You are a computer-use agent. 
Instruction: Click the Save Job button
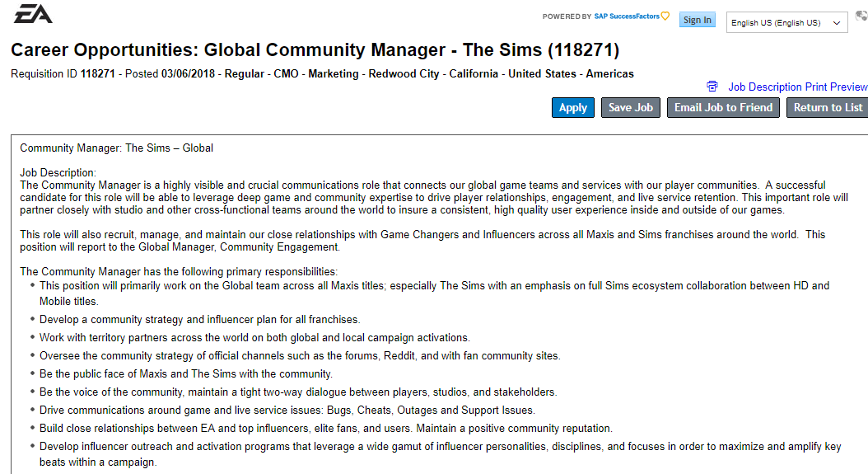pyautogui.click(x=631, y=107)
